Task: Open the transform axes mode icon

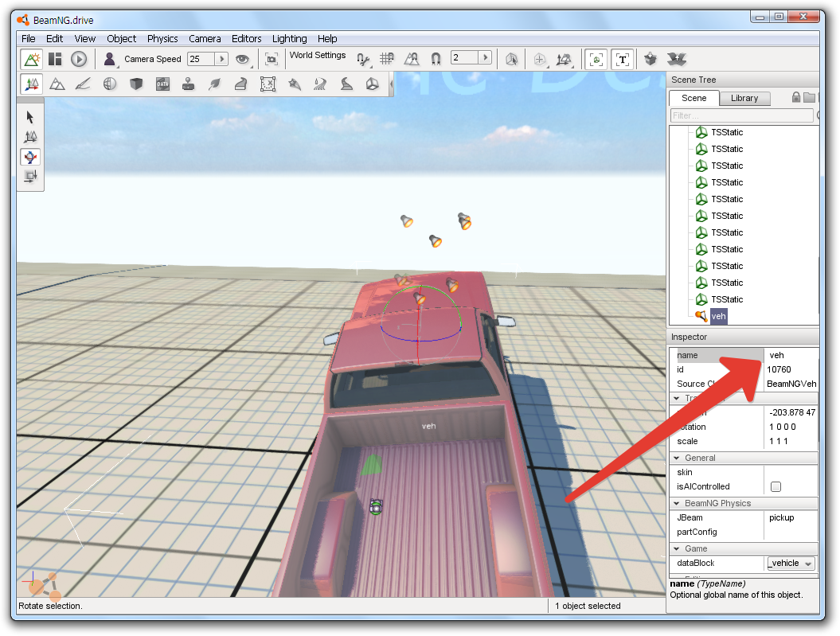Action: (x=564, y=60)
